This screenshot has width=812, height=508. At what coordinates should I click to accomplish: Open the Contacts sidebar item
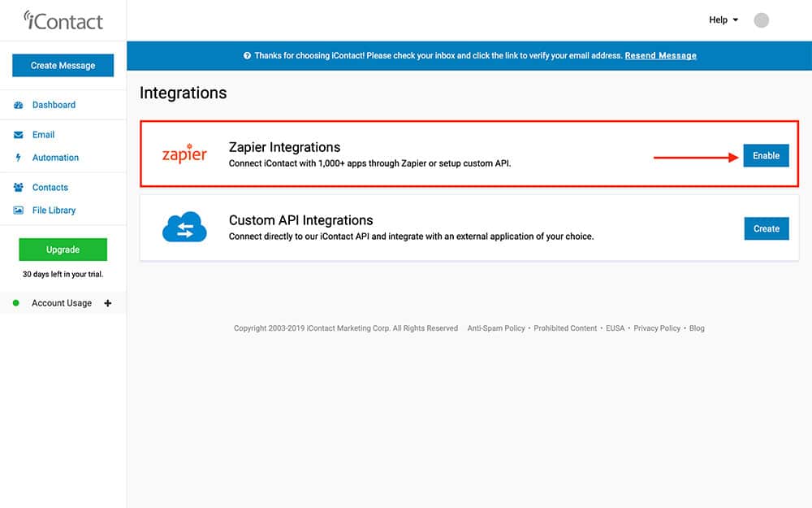[x=50, y=188]
